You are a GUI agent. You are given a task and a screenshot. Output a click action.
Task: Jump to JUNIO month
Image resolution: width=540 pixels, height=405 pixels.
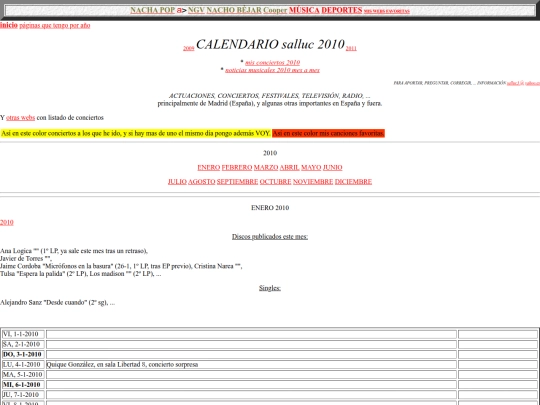332,167
